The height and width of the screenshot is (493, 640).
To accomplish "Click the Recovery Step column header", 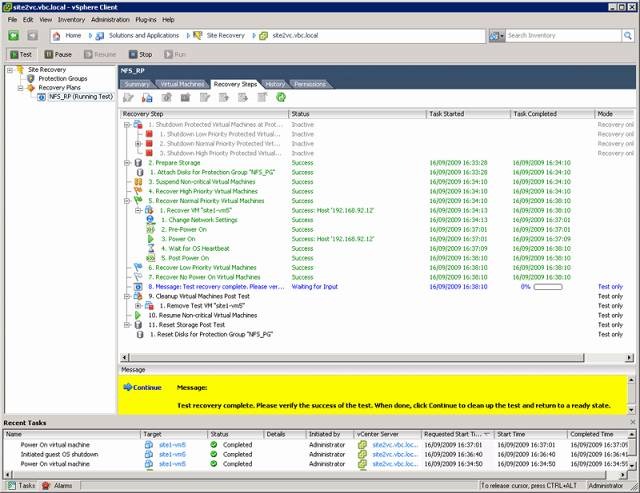I will pos(204,114).
